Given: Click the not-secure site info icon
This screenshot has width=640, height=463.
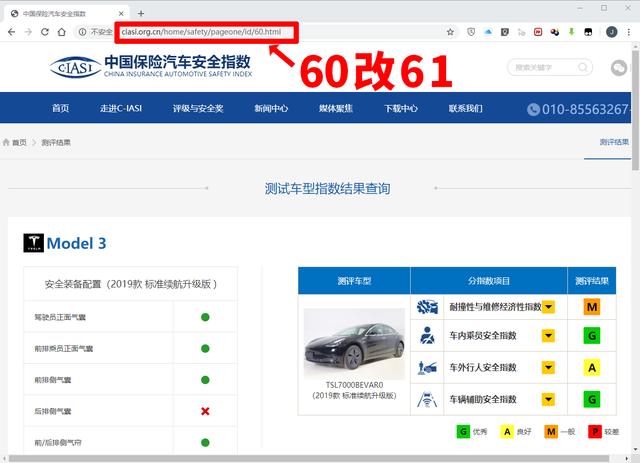Looking at the screenshot, I should pos(82,32).
